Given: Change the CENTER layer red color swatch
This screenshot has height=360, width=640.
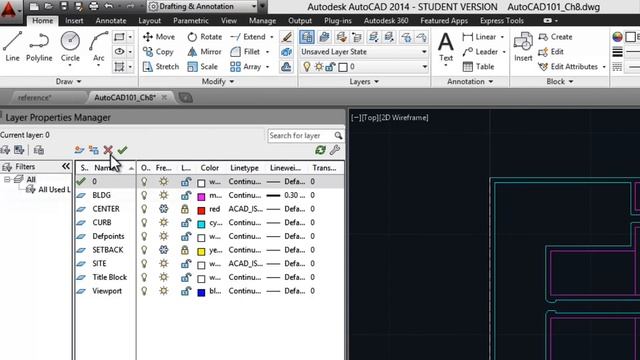Looking at the screenshot, I should pos(201,210).
